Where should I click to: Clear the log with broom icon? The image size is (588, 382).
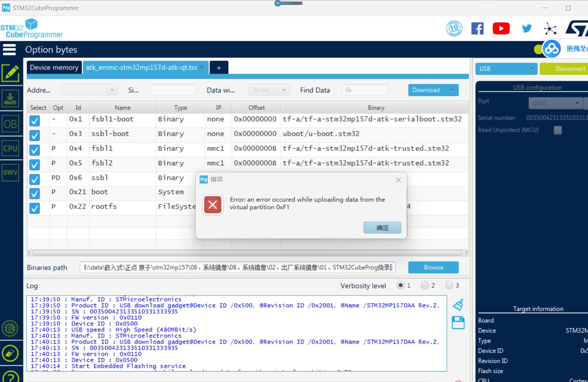[458, 304]
